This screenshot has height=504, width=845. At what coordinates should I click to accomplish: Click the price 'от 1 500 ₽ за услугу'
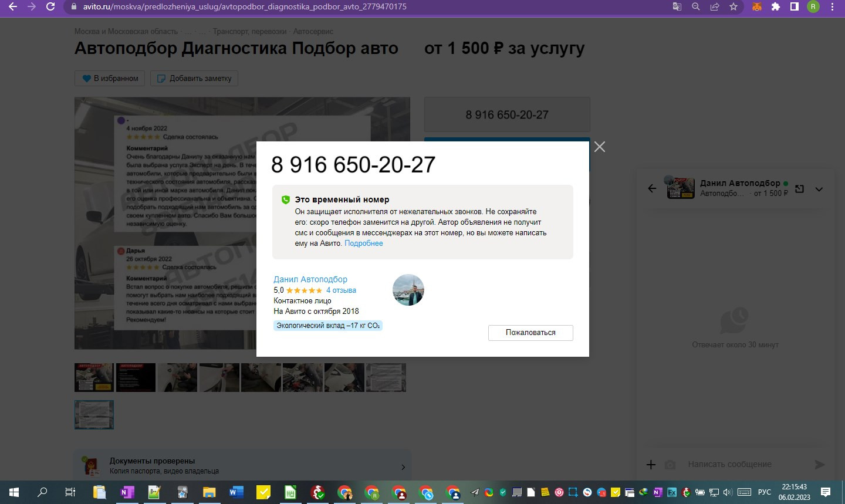505,48
